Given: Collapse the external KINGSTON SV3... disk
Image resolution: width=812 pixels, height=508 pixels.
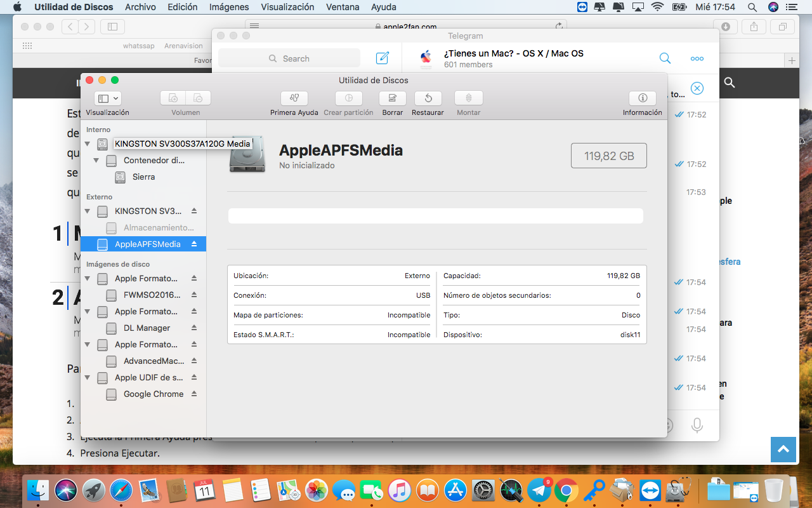Looking at the screenshot, I should click(88, 211).
